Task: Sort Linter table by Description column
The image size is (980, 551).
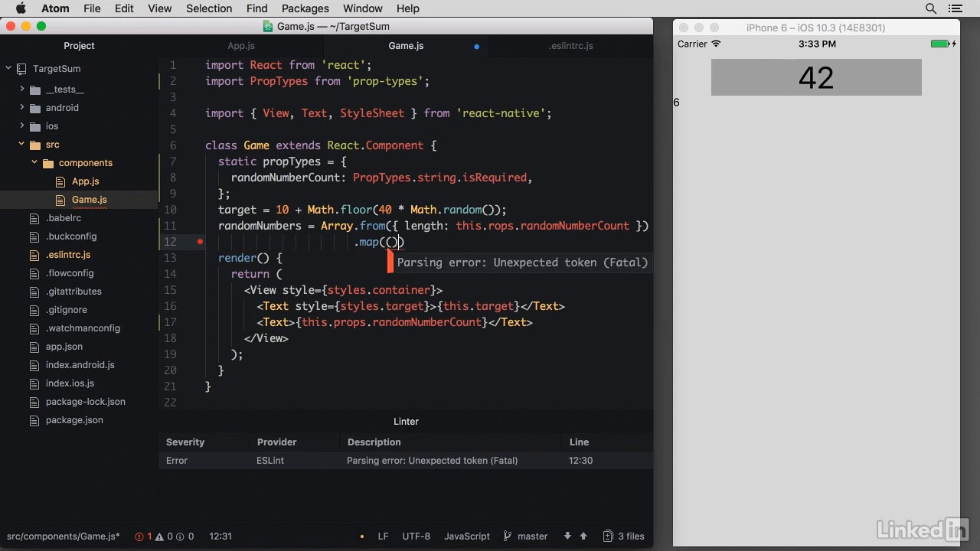Action: [x=374, y=442]
